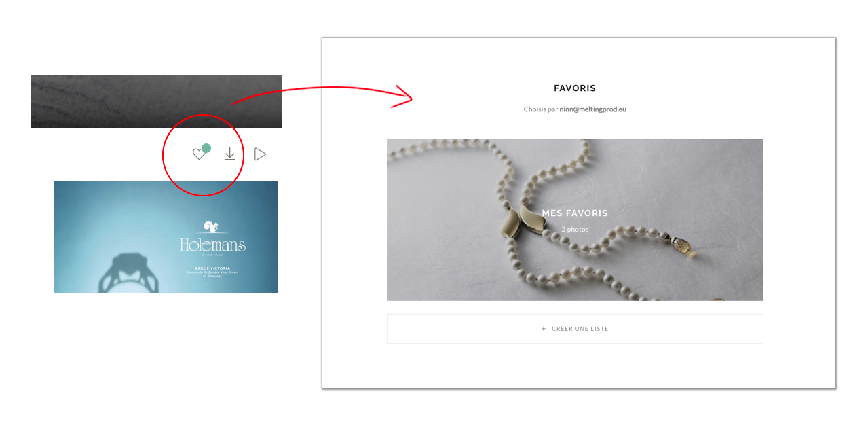Start the slideshow with the play icon

(260, 154)
